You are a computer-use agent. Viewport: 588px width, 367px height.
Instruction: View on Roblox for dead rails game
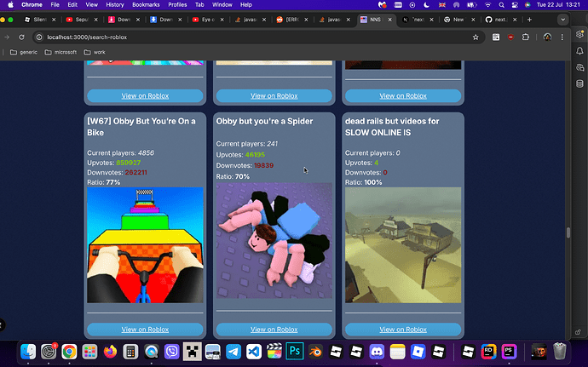click(403, 330)
